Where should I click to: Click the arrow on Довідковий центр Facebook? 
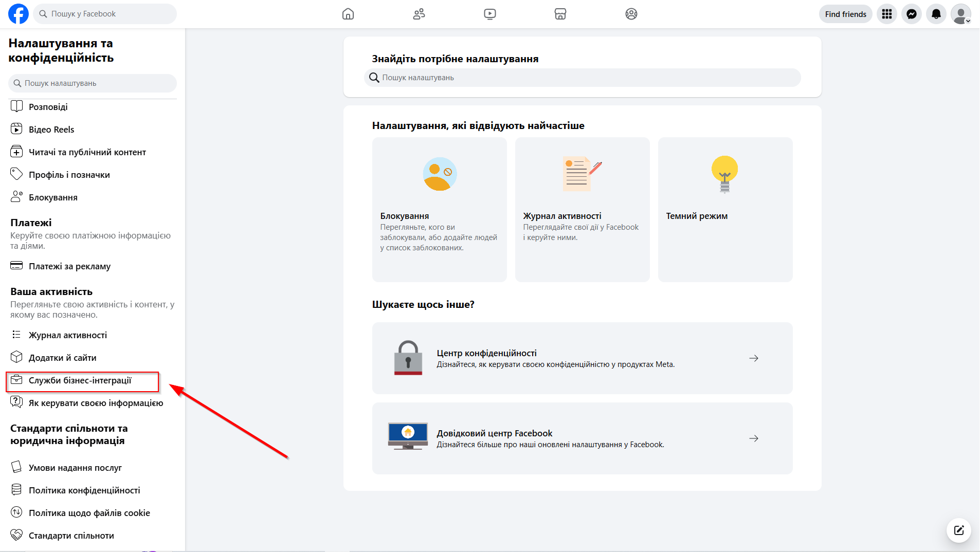pos(754,438)
